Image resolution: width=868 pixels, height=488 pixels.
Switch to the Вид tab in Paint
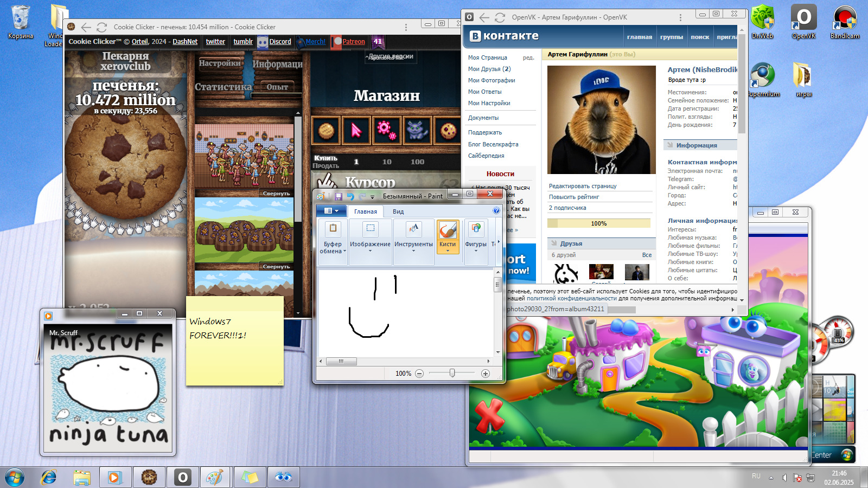pyautogui.click(x=398, y=211)
